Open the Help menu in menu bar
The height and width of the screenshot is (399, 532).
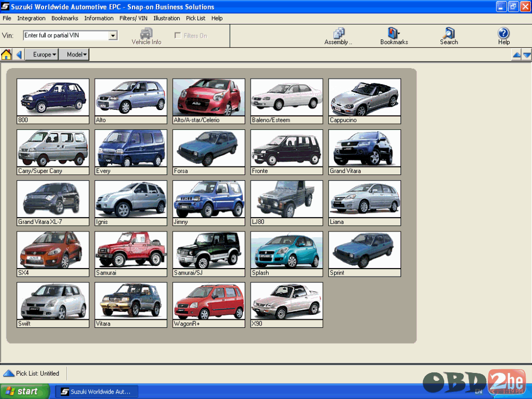click(217, 18)
